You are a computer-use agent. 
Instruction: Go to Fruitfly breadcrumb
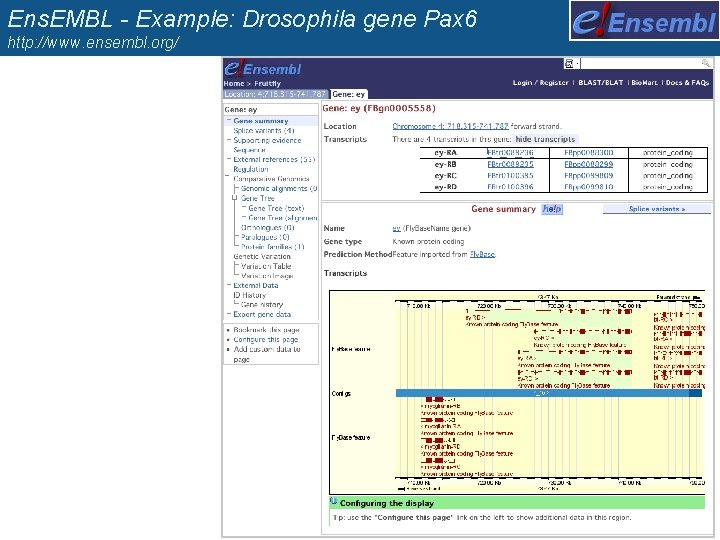point(267,84)
